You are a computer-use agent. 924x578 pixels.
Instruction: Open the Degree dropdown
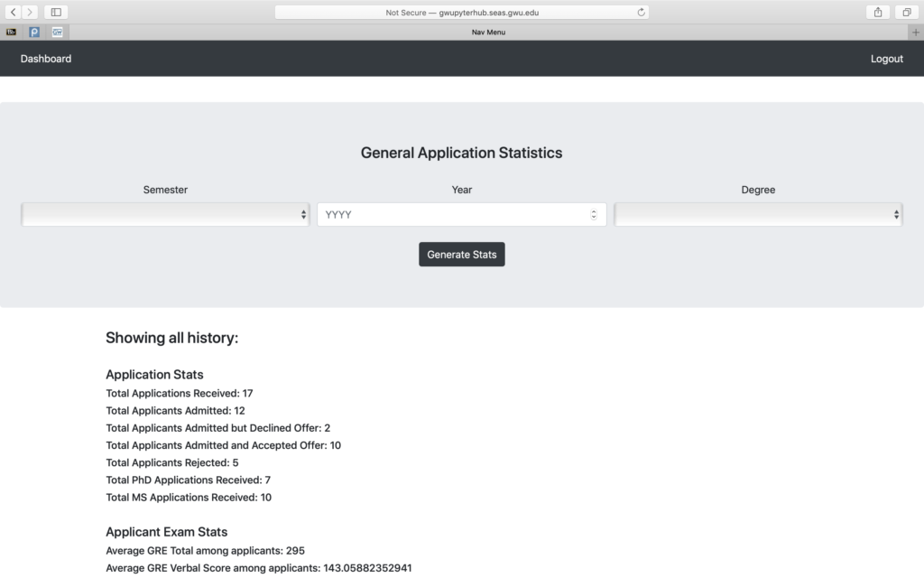(758, 215)
